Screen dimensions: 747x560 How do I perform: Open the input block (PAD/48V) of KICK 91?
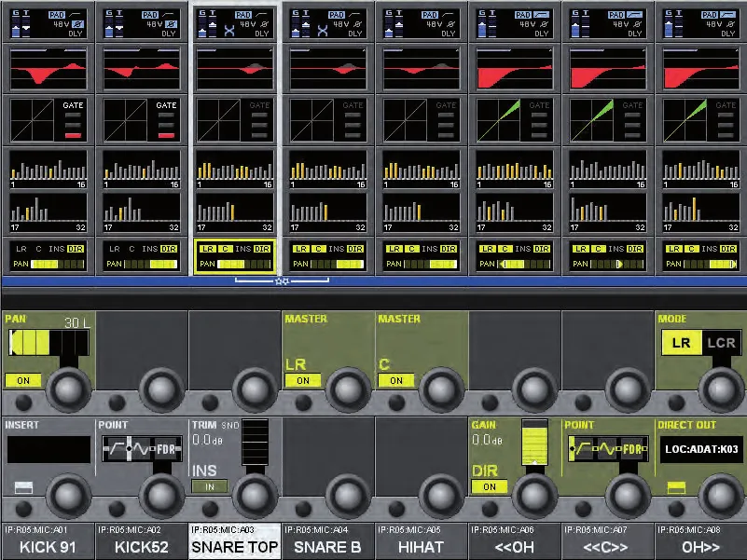(x=48, y=24)
